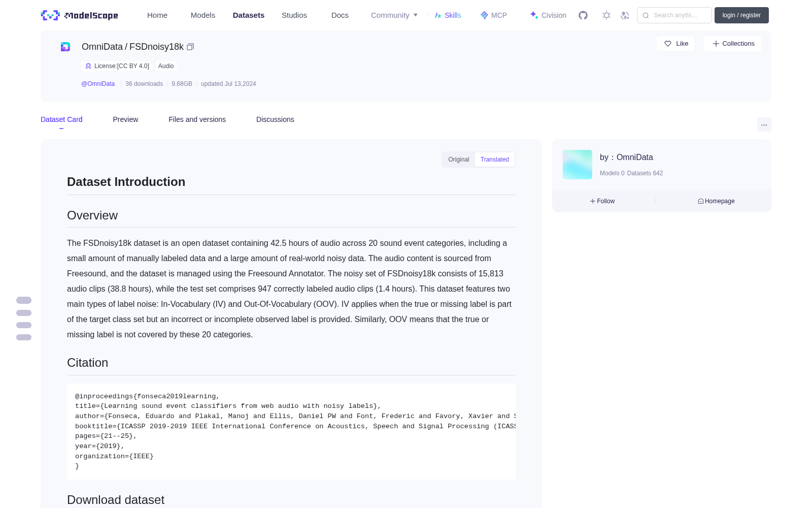Jump to fourth section in floating outline
This screenshot has width=812, height=508.
point(24,337)
